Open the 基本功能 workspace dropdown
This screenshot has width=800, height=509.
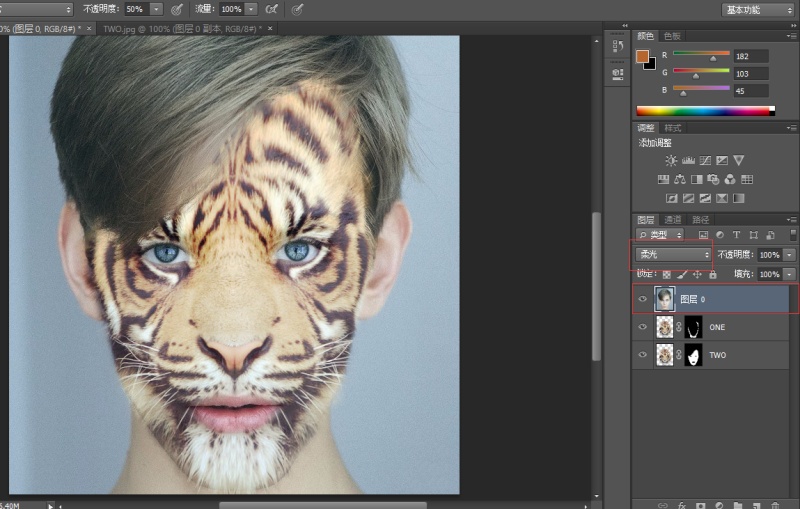(758, 10)
